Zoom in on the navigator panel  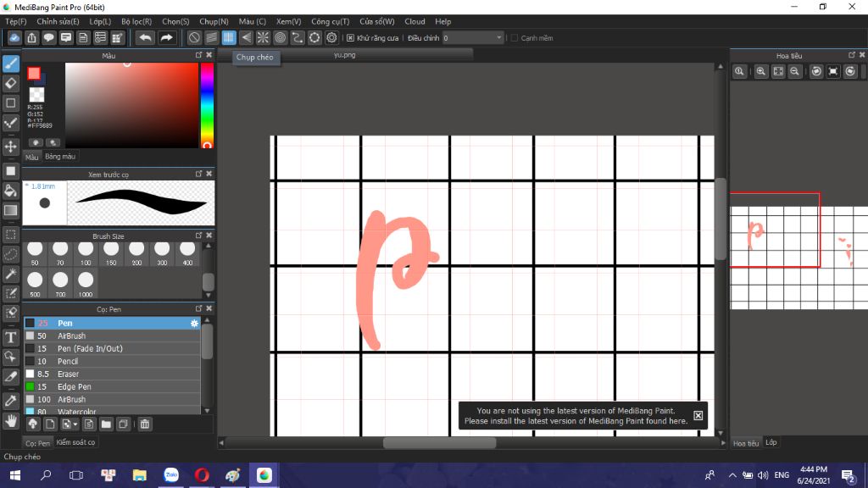tap(761, 71)
